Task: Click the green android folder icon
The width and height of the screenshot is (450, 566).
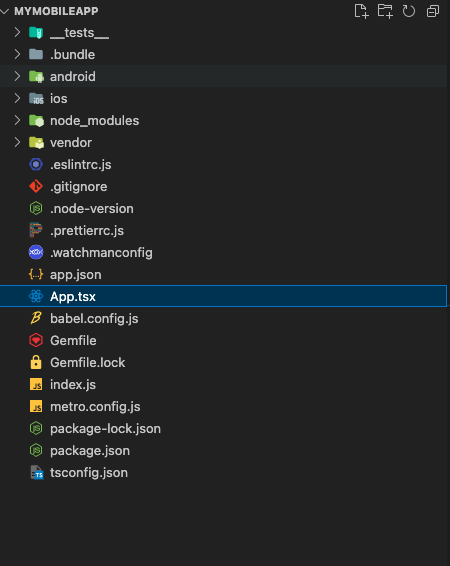Action: pos(36,77)
